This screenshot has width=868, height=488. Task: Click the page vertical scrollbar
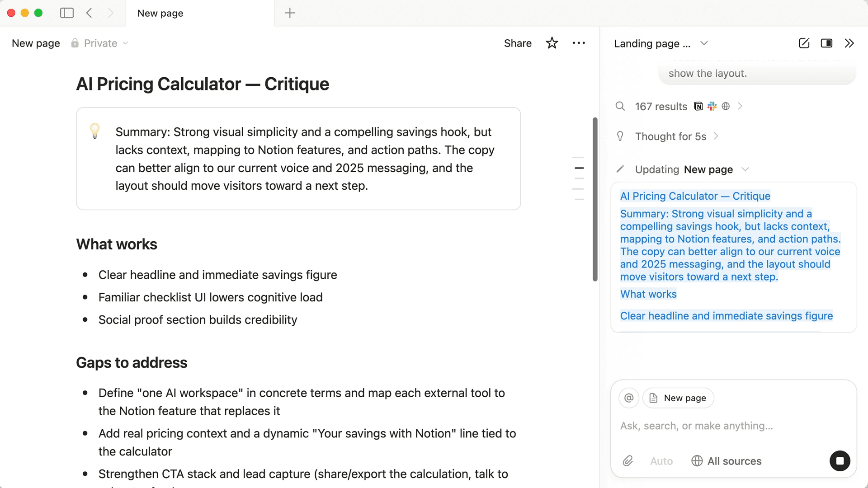[595, 199]
